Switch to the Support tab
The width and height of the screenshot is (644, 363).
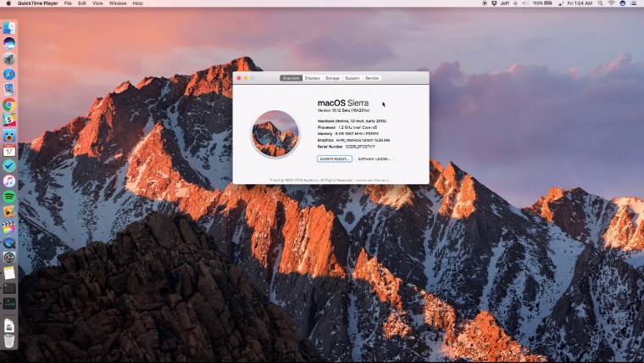(352, 78)
